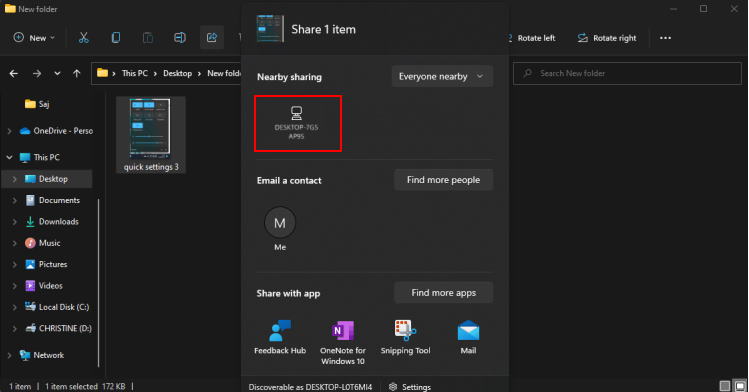Switch to large thumbnails view icon
This screenshot has height=392, width=749.
pos(740,386)
